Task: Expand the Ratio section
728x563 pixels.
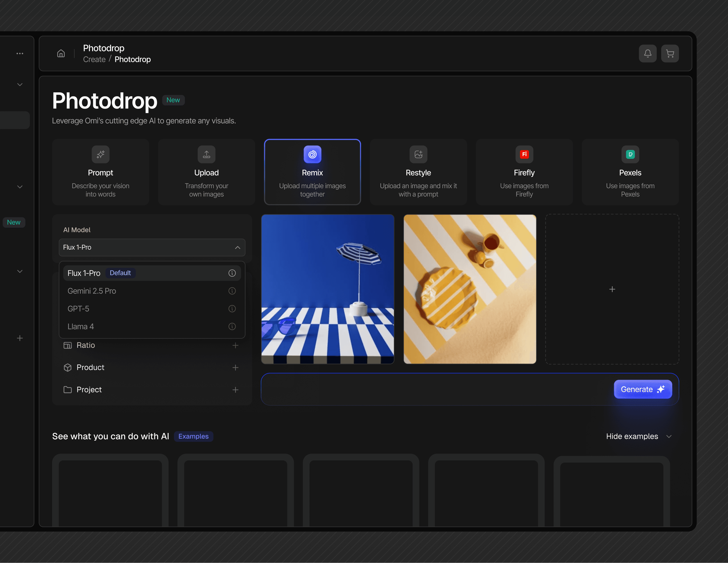Action: pyautogui.click(x=235, y=345)
